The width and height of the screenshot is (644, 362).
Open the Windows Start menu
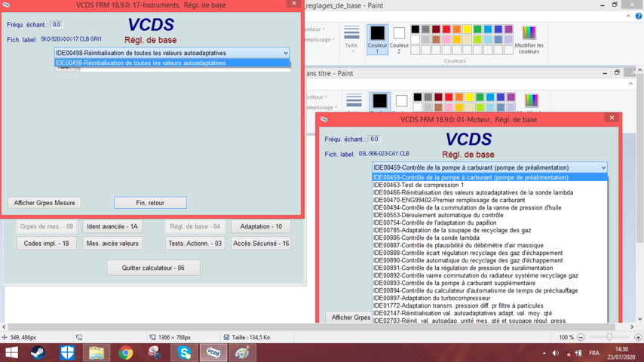point(11,353)
